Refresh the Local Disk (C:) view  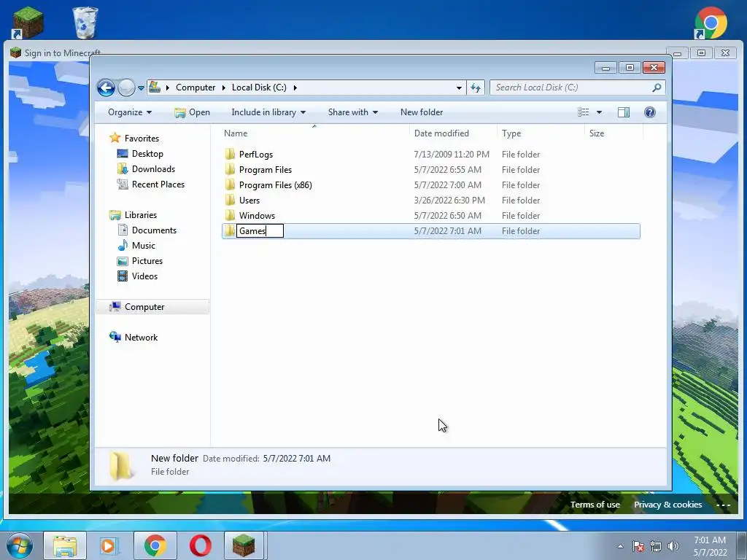476,87
